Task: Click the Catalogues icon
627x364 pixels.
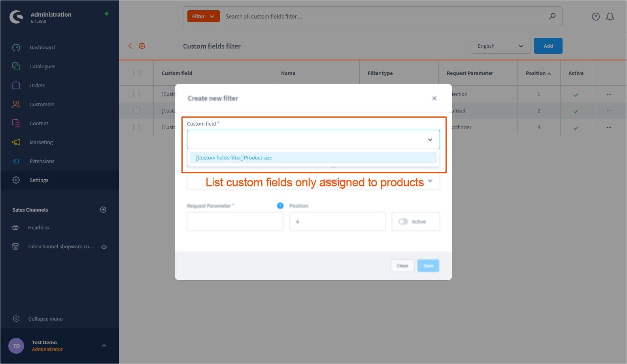Action: click(x=16, y=66)
